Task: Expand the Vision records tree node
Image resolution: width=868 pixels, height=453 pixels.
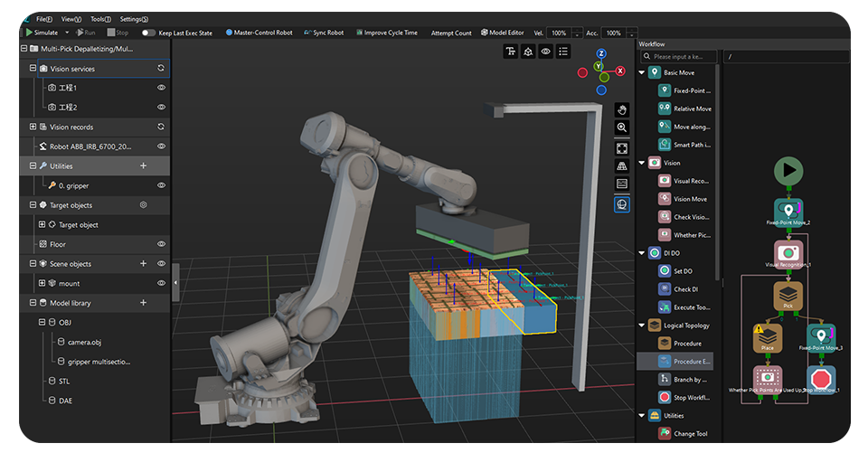Action: point(33,127)
